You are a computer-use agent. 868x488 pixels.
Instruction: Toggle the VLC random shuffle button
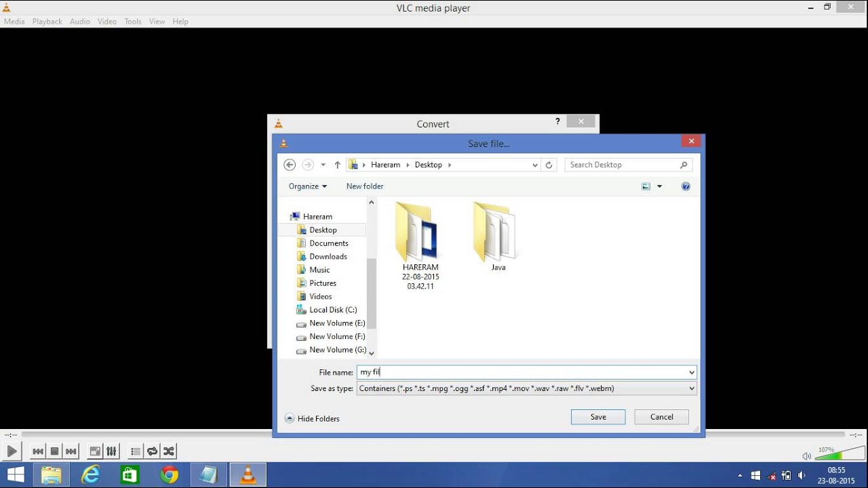tap(169, 451)
